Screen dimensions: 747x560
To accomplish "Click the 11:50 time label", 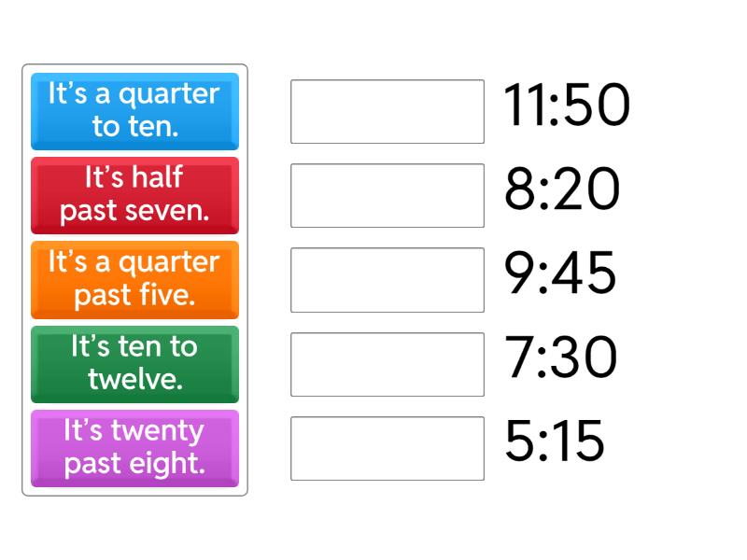I will click(567, 105).
